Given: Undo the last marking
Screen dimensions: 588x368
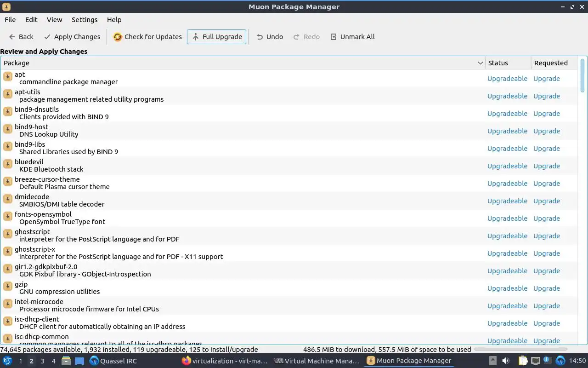Looking at the screenshot, I should click(270, 37).
